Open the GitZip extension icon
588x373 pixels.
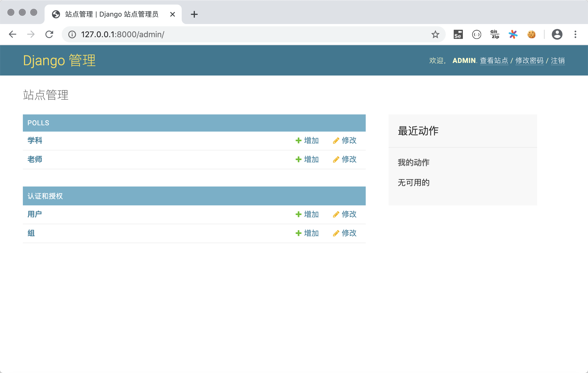(x=495, y=34)
